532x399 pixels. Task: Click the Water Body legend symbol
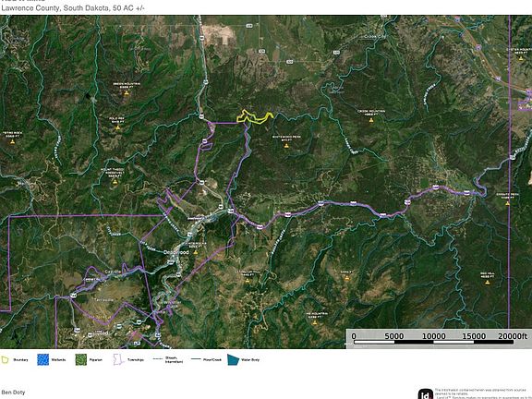pyautogui.click(x=233, y=359)
